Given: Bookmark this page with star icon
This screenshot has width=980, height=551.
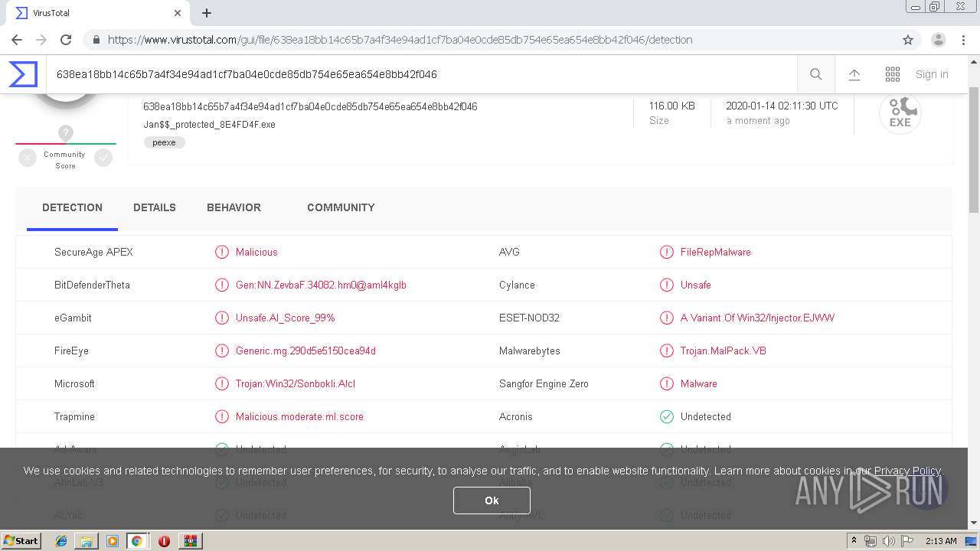Looking at the screenshot, I should pyautogui.click(x=908, y=40).
